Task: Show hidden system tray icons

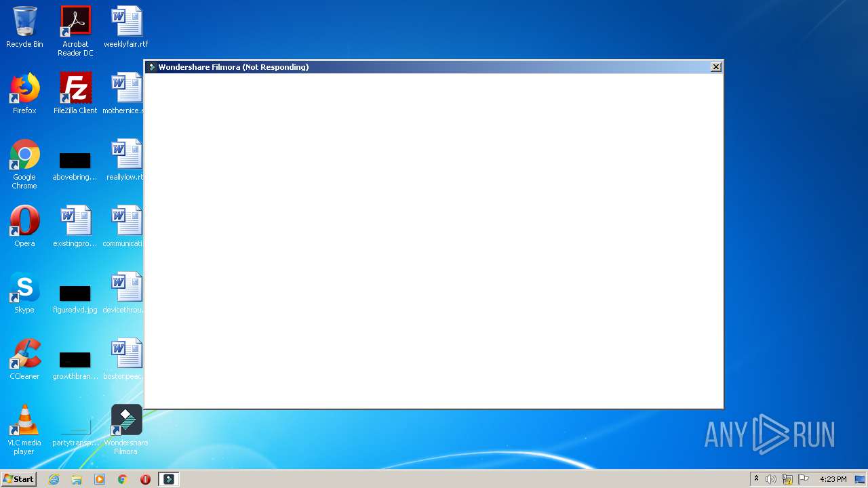Action: coord(756,479)
